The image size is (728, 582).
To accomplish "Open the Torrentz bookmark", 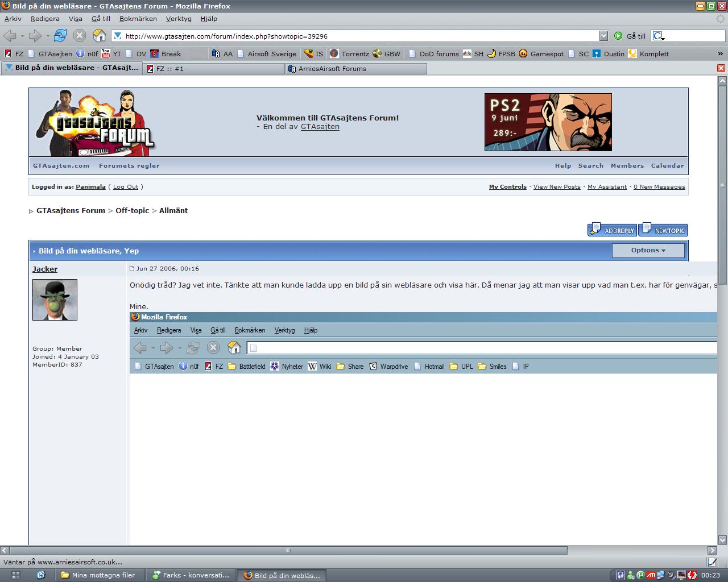I will 349,54.
